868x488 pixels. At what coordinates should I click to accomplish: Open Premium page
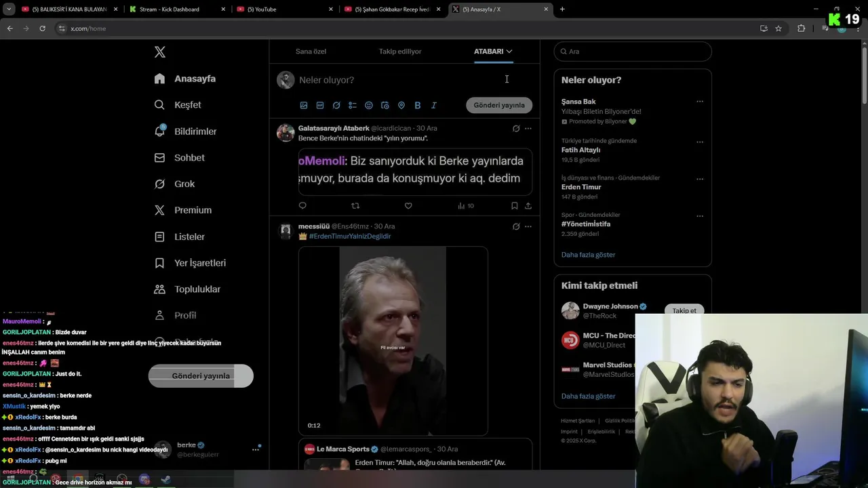click(x=182, y=210)
